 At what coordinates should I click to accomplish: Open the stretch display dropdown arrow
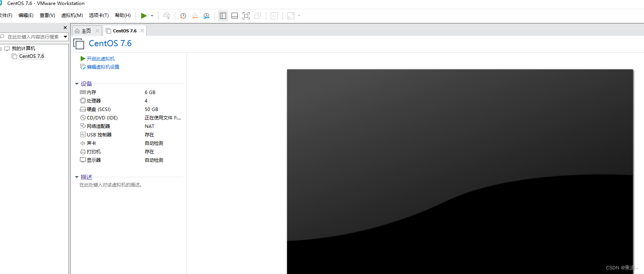299,16
